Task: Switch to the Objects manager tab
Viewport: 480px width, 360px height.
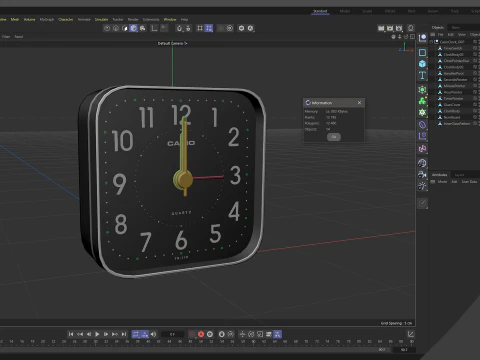Action: [x=438, y=27]
